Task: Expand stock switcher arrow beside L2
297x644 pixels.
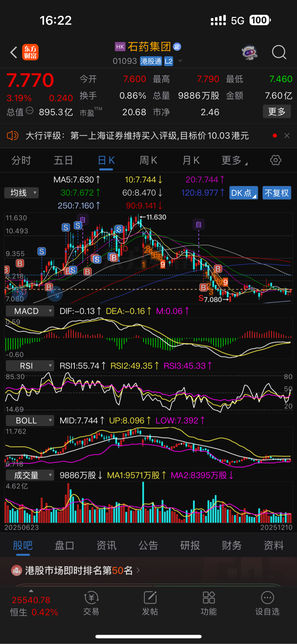Action: click(180, 61)
